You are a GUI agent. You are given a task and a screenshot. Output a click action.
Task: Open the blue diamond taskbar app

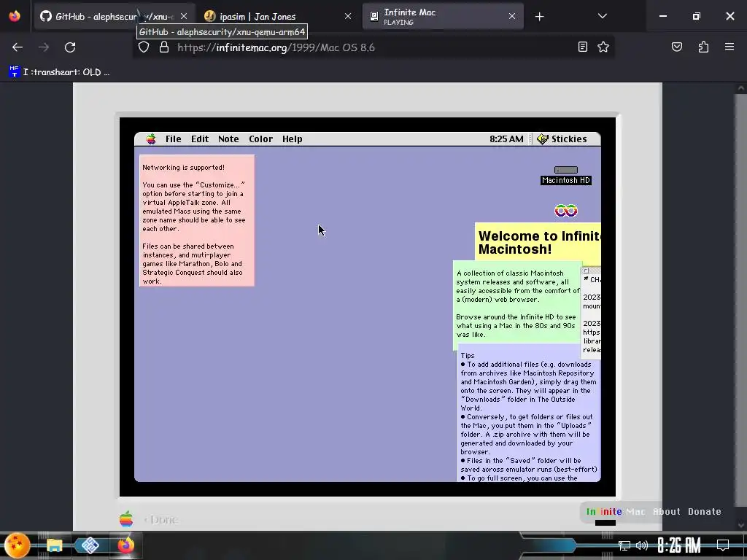(x=90, y=545)
